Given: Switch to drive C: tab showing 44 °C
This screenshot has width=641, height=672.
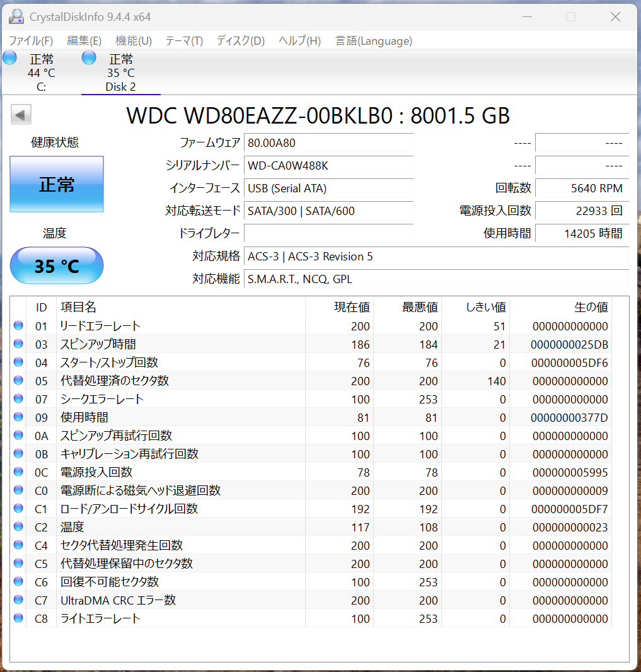Looking at the screenshot, I should [x=41, y=72].
